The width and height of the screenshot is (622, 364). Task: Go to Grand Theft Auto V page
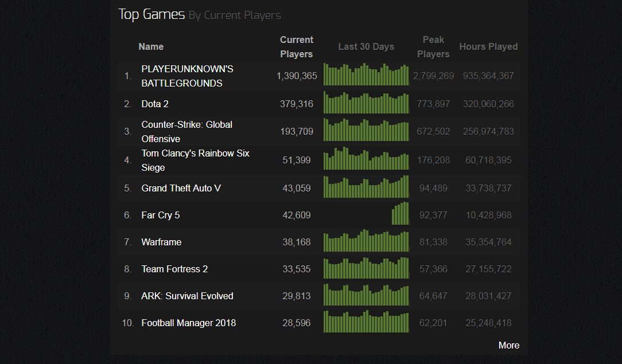181,188
